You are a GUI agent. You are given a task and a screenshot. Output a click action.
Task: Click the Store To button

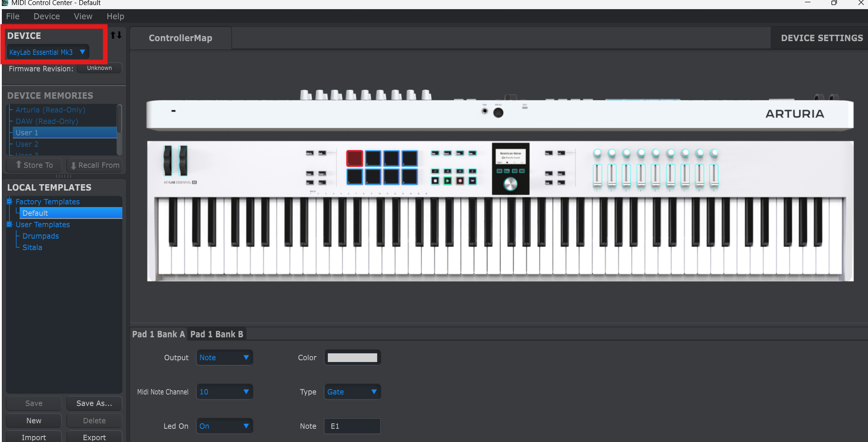click(x=34, y=165)
